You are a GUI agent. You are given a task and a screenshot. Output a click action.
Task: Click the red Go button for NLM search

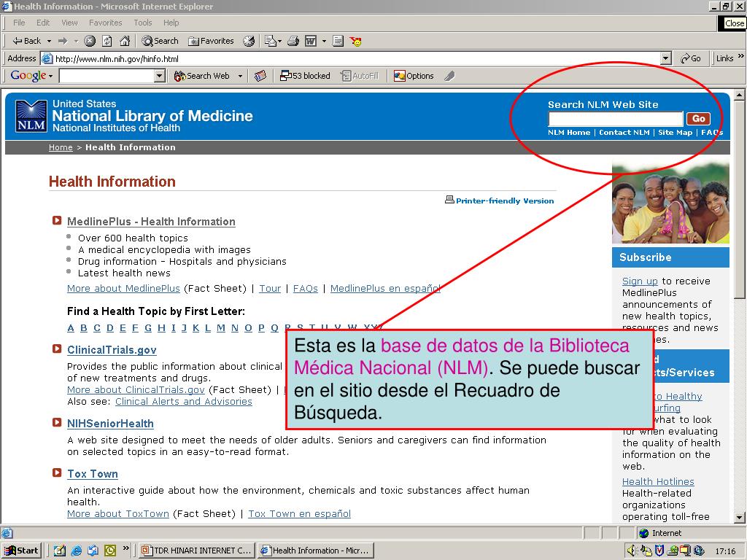pyautogui.click(x=698, y=119)
